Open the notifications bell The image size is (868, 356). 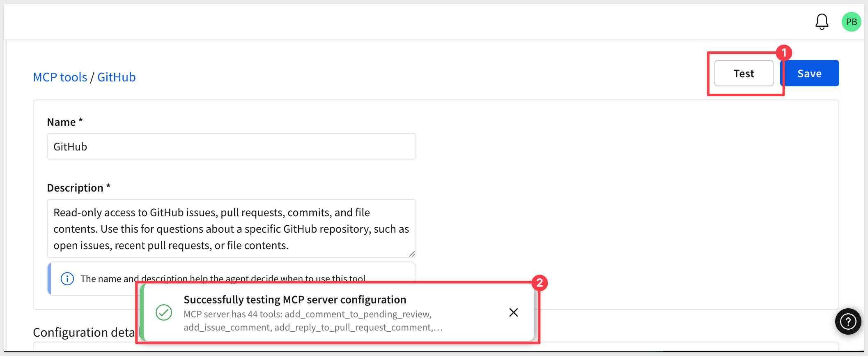(x=822, y=22)
